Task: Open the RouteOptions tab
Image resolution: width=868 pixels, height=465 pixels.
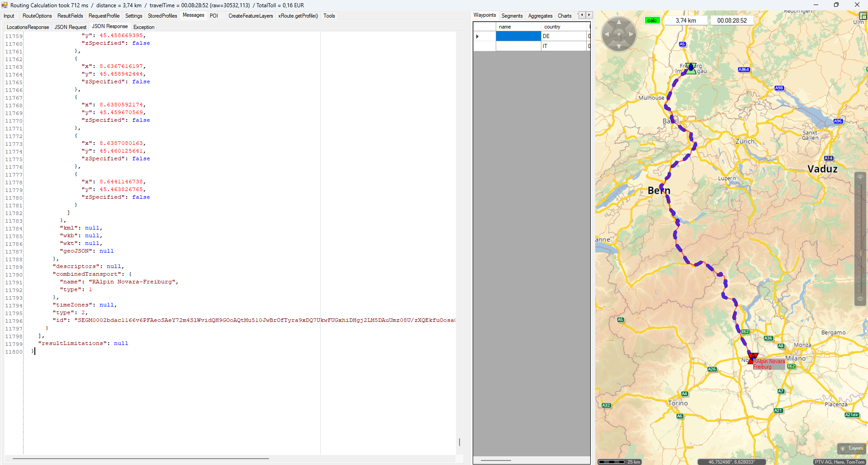Action: click(x=37, y=16)
